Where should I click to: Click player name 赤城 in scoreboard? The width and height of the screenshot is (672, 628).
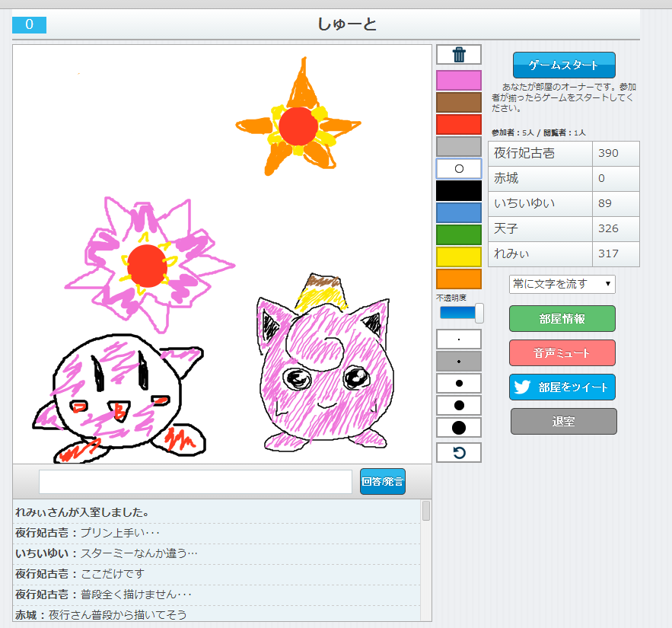pyautogui.click(x=506, y=178)
